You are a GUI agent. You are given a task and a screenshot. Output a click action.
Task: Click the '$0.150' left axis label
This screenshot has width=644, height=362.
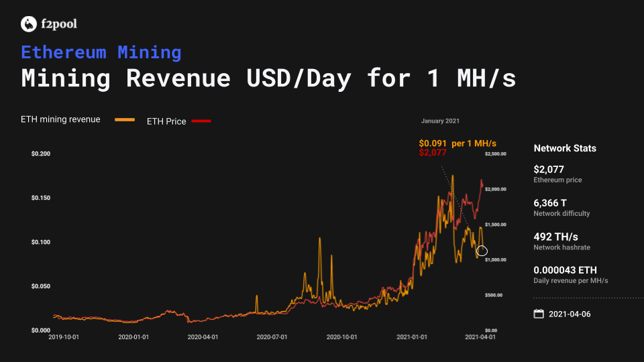(x=41, y=198)
